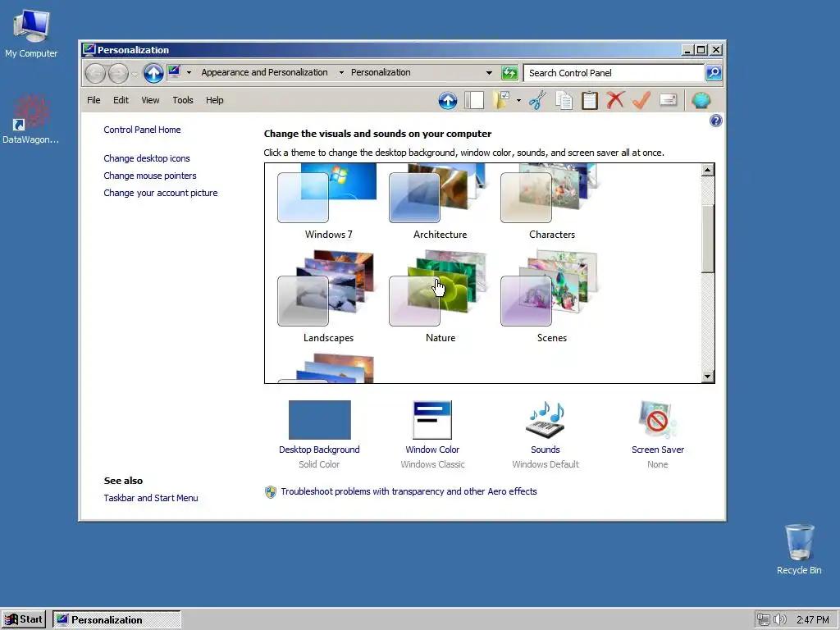Click the network tray icon
This screenshot has width=840, height=630.
click(x=764, y=619)
